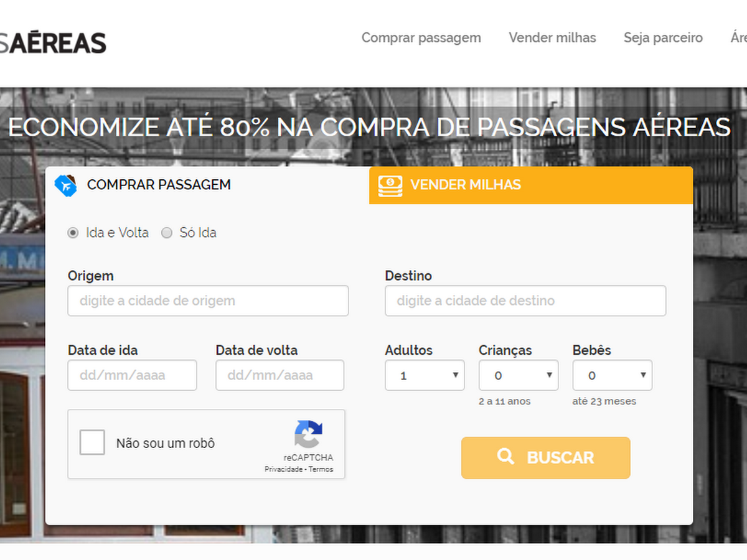The width and height of the screenshot is (747, 560).
Task: Focus the Origem city input field
Action: [208, 301]
